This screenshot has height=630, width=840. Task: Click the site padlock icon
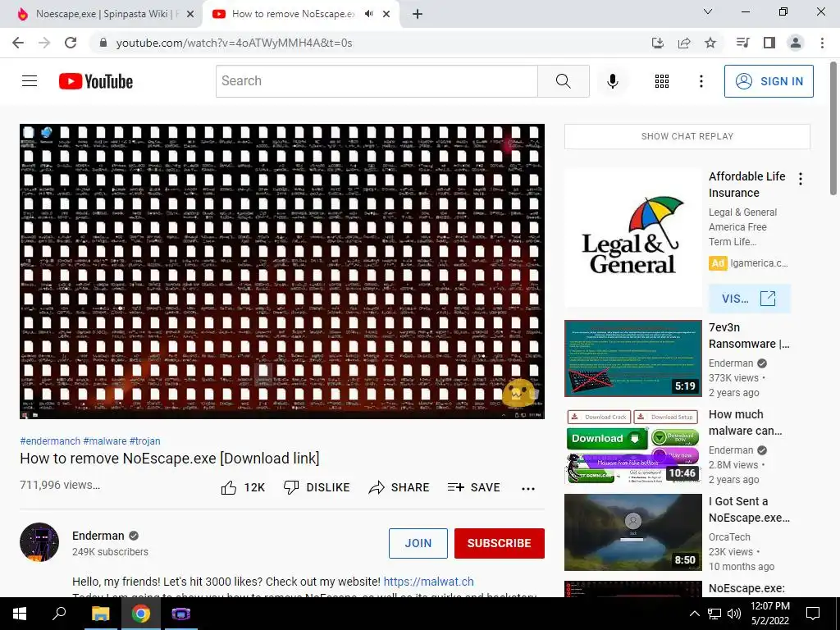point(103,43)
